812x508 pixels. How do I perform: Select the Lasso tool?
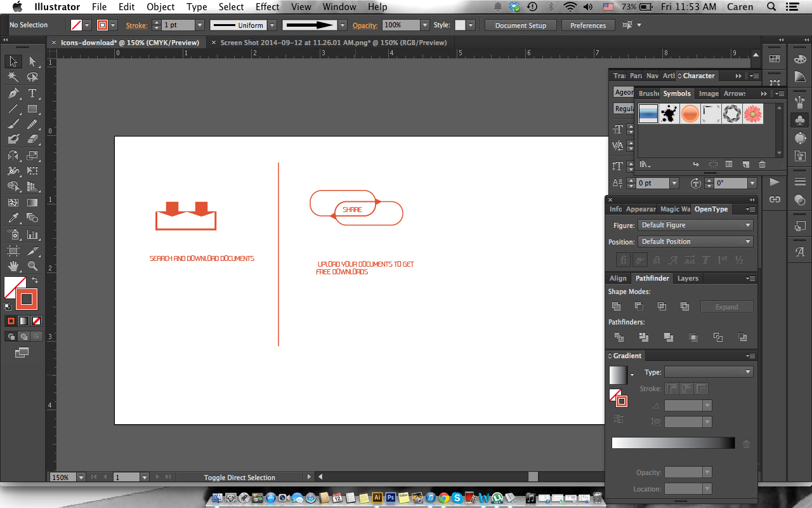(32, 77)
